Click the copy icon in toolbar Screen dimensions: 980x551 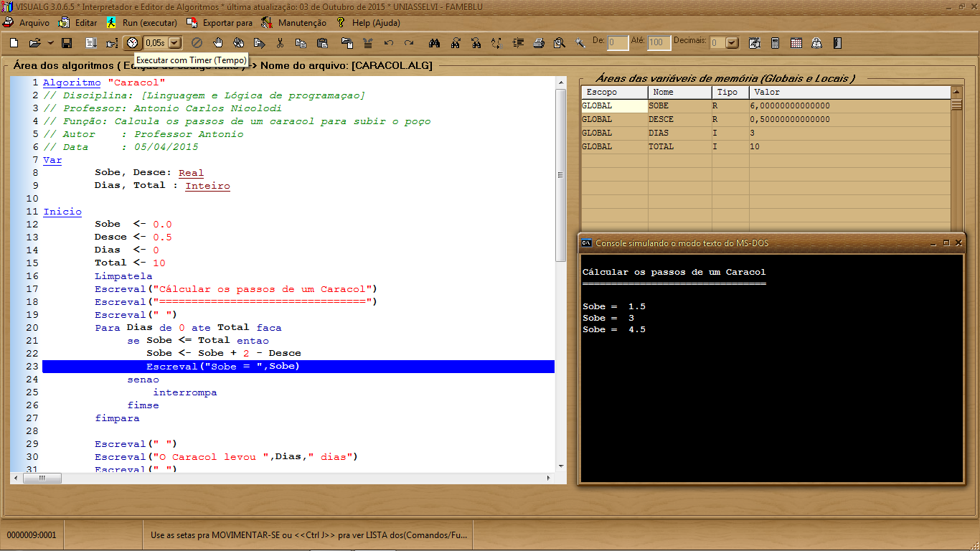click(301, 43)
